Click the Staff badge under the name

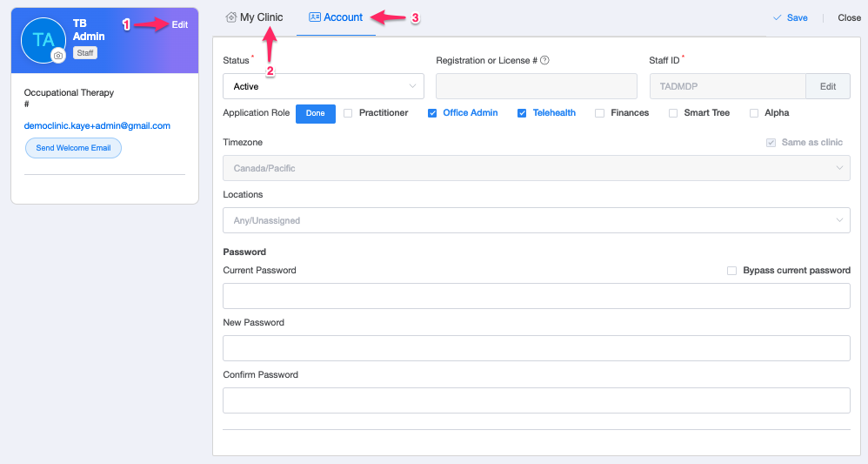click(85, 53)
